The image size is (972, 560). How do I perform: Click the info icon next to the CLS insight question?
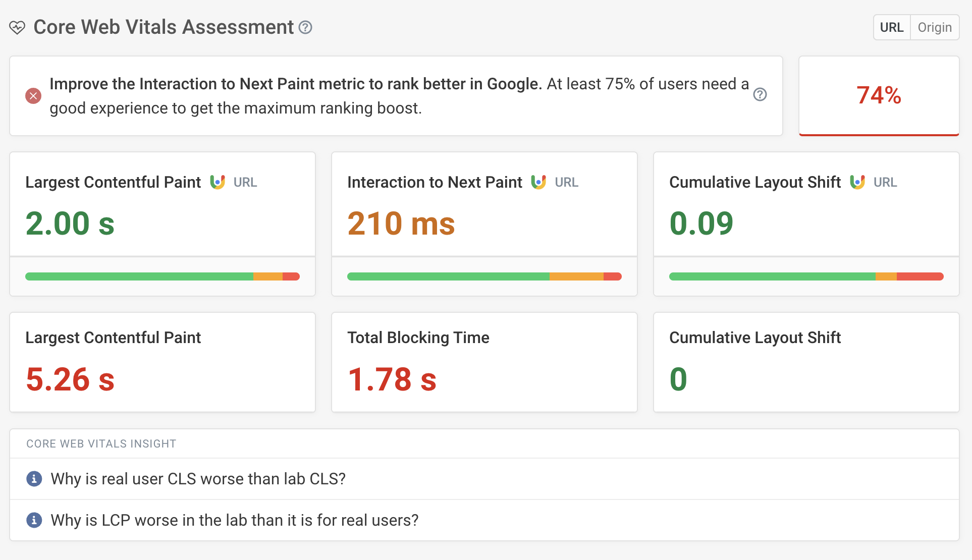point(34,479)
